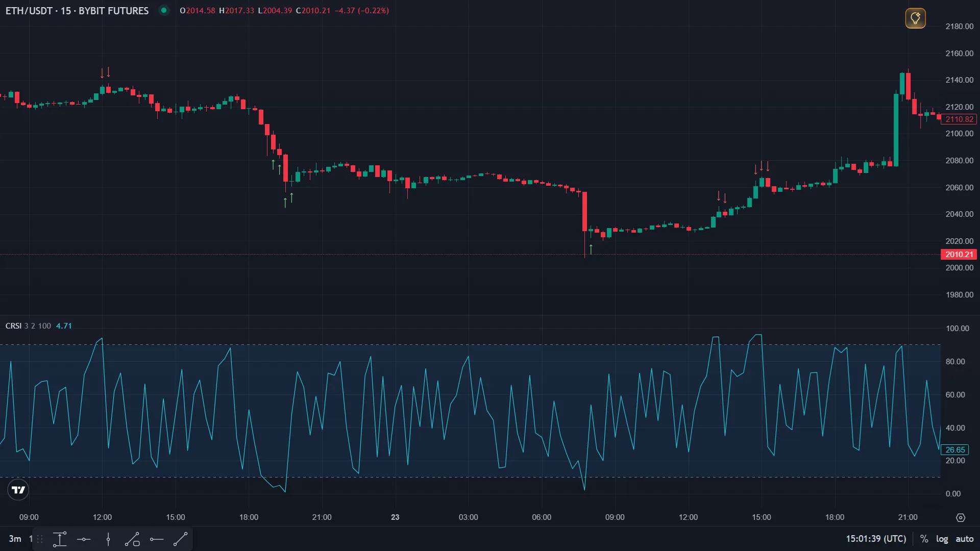Click the 100.00 CRSI axis label
The width and height of the screenshot is (980, 551).
pyautogui.click(x=958, y=329)
